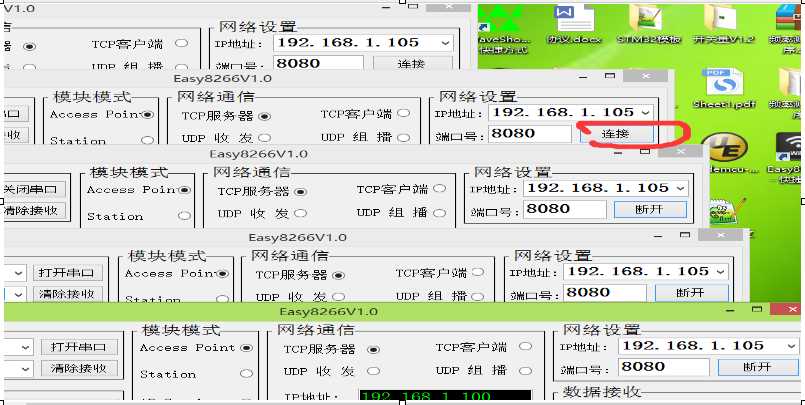Focus 端口号 field 8080 in green-titled window
805x405 pixels.
coord(664,367)
